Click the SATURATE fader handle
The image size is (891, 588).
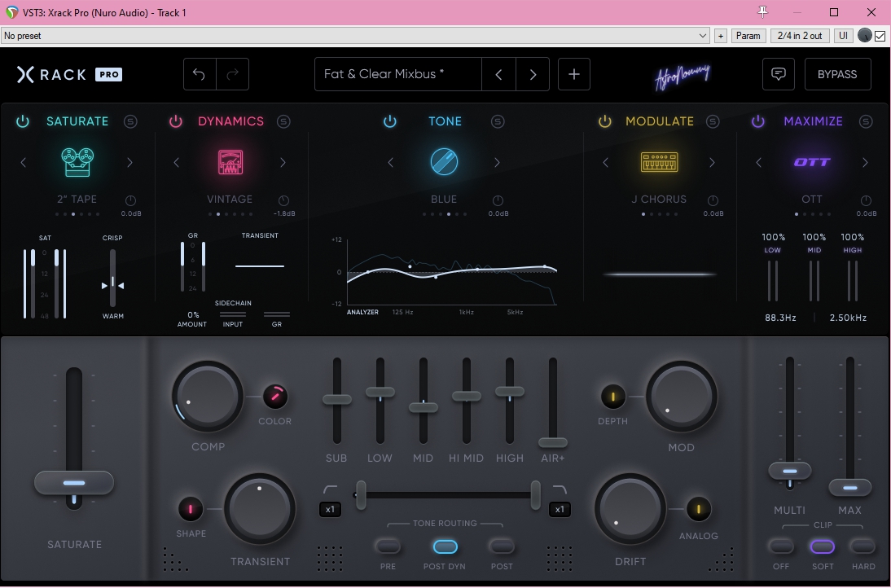74,483
